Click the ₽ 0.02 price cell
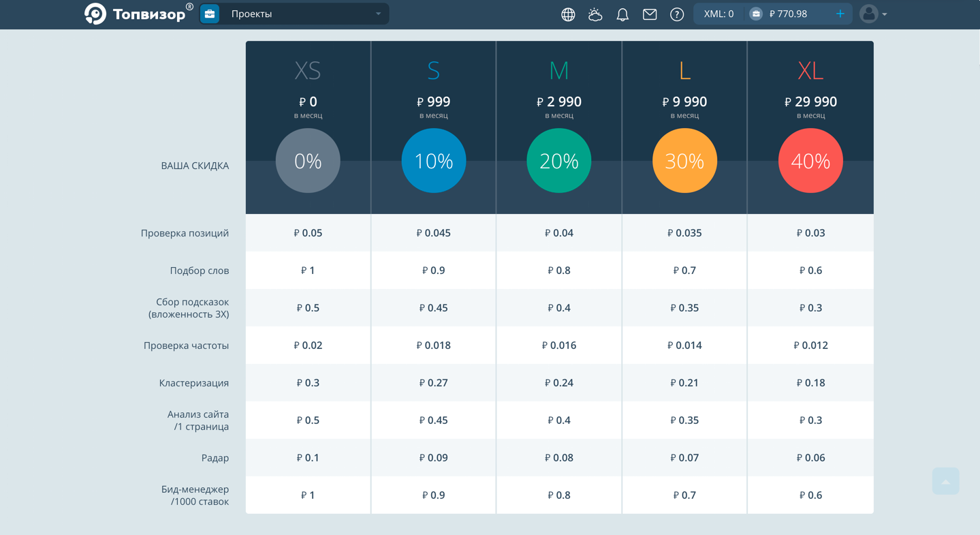This screenshot has height=535, width=980. coord(308,346)
